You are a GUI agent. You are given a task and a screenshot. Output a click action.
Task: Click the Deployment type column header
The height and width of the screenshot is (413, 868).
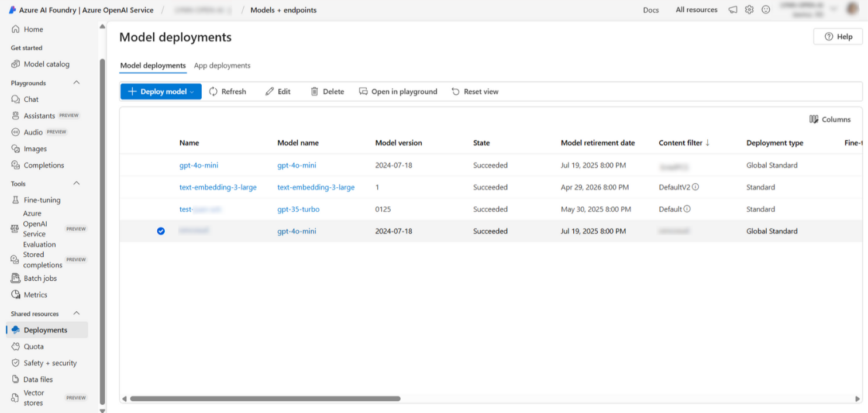[x=774, y=143]
